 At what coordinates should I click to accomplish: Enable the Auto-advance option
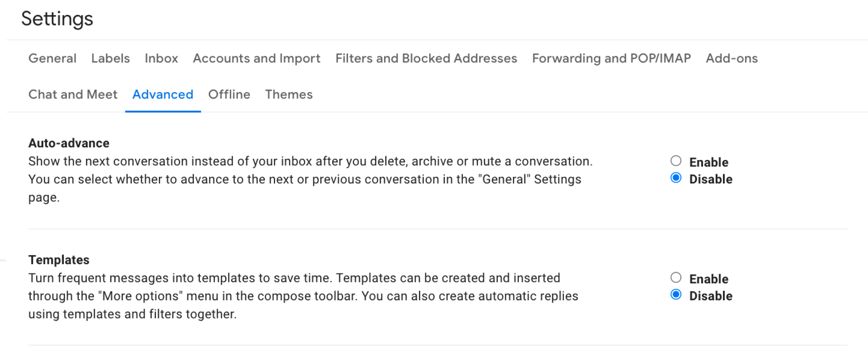[676, 161]
